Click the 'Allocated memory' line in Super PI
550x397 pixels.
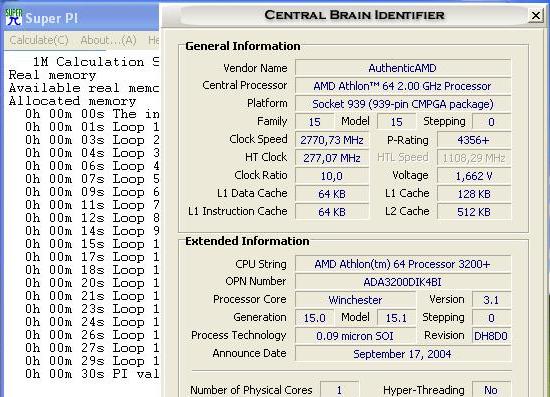[x=73, y=101]
